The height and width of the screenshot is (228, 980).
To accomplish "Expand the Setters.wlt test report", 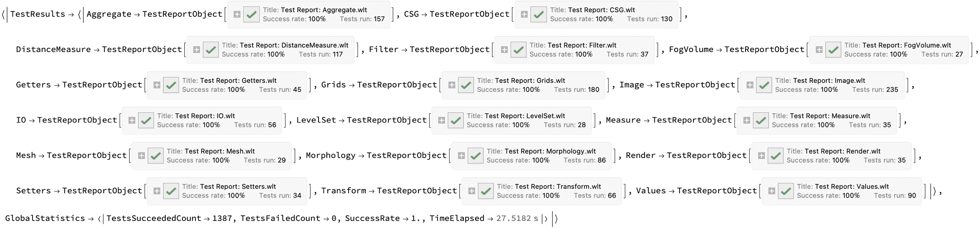I will click(x=157, y=191).
